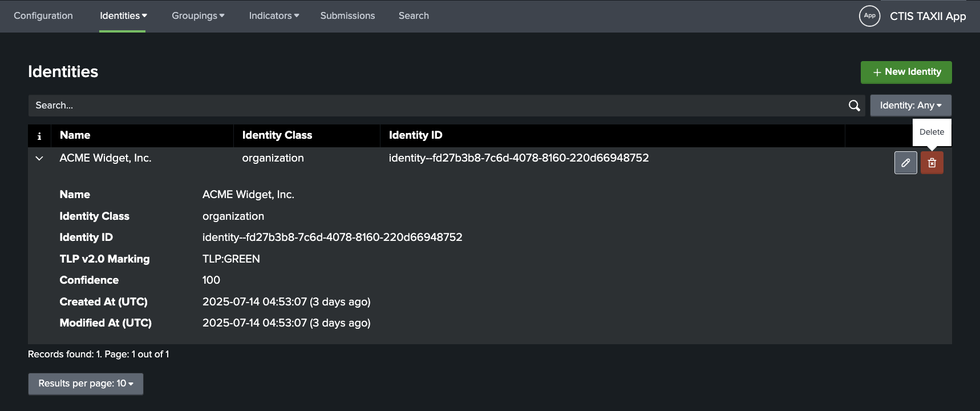This screenshot has width=980, height=411.
Task: Expand the Identities navigation menu
Action: (123, 16)
